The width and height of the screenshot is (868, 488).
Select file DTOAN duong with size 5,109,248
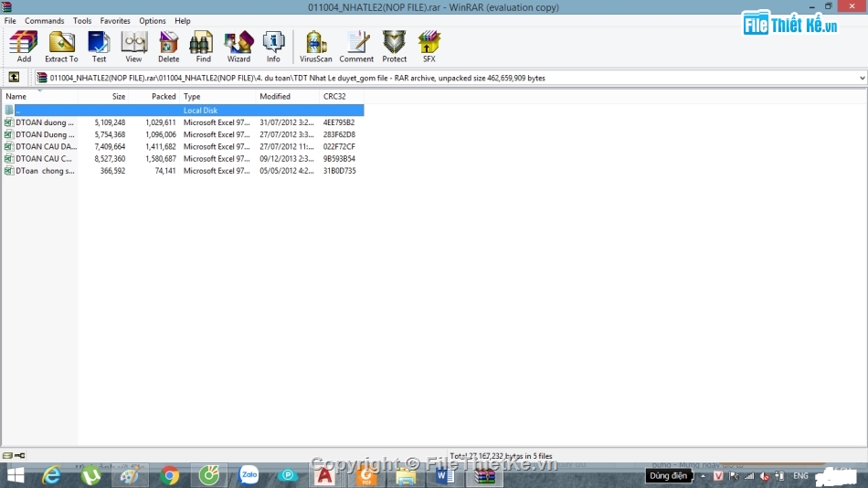point(183,122)
